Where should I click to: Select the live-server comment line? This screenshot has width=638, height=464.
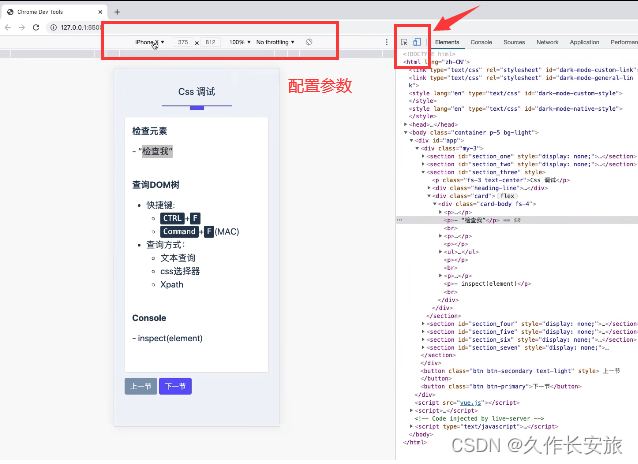click(479, 418)
